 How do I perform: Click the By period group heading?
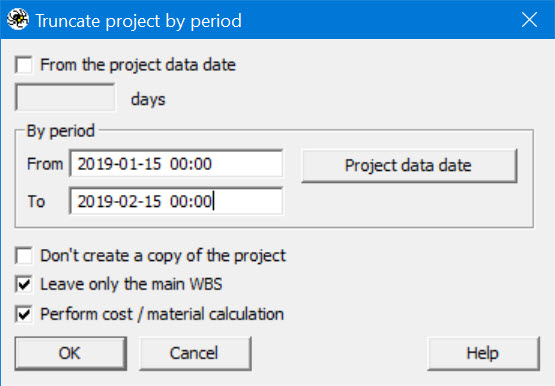(x=61, y=131)
